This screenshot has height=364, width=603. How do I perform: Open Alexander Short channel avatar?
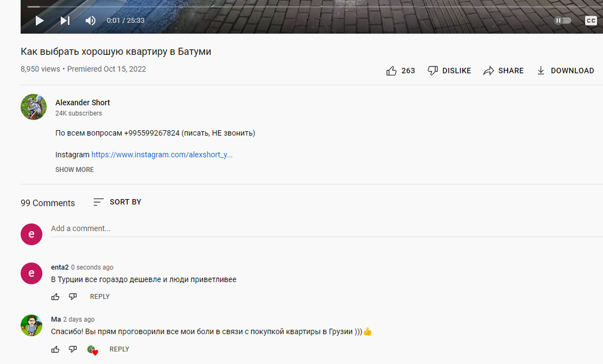(34, 107)
